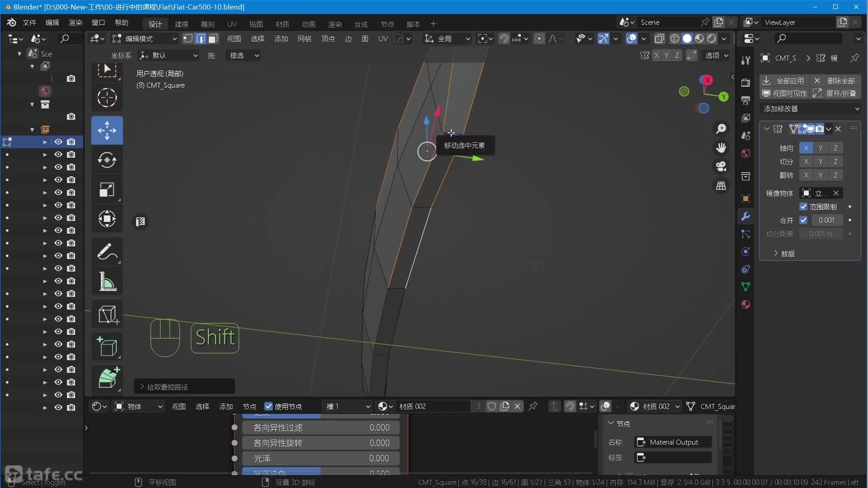Image resolution: width=868 pixels, height=488 pixels.
Task: Toggle mirror Bisect Z button
Action: pyautogui.click(x=835, y=162)
